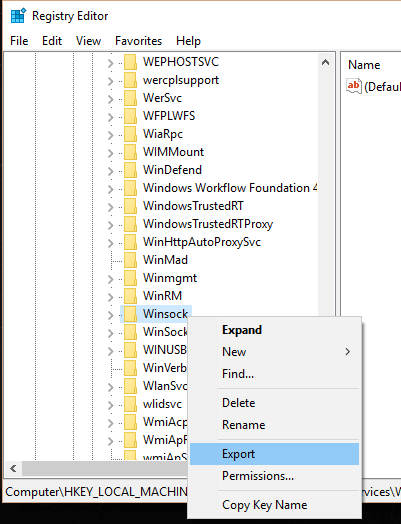Select the WEPHOSTSVC folder icon
This screenshot has width=401, height=524.
[x=130, y=62]
